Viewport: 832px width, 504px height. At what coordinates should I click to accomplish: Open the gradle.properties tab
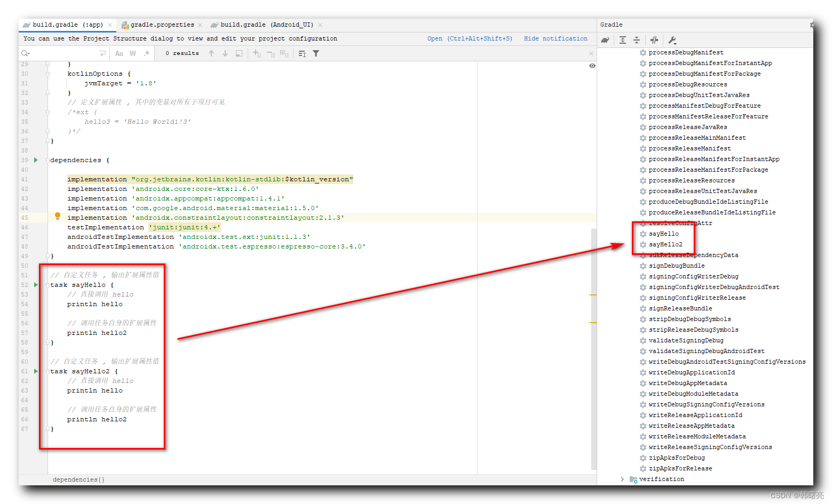click(x=162, y=25)
